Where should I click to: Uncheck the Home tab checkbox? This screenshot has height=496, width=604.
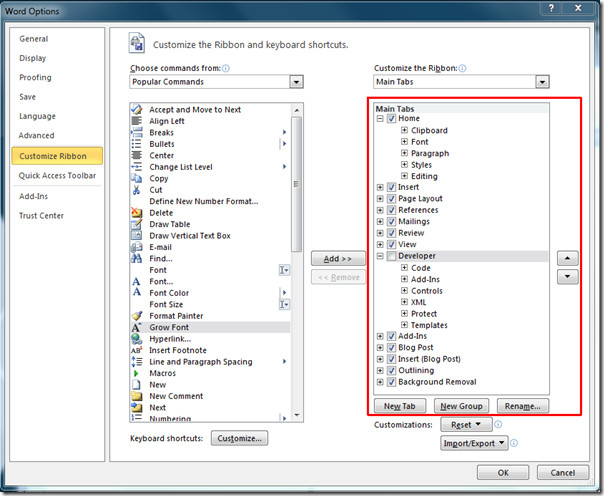pos(391,118)
